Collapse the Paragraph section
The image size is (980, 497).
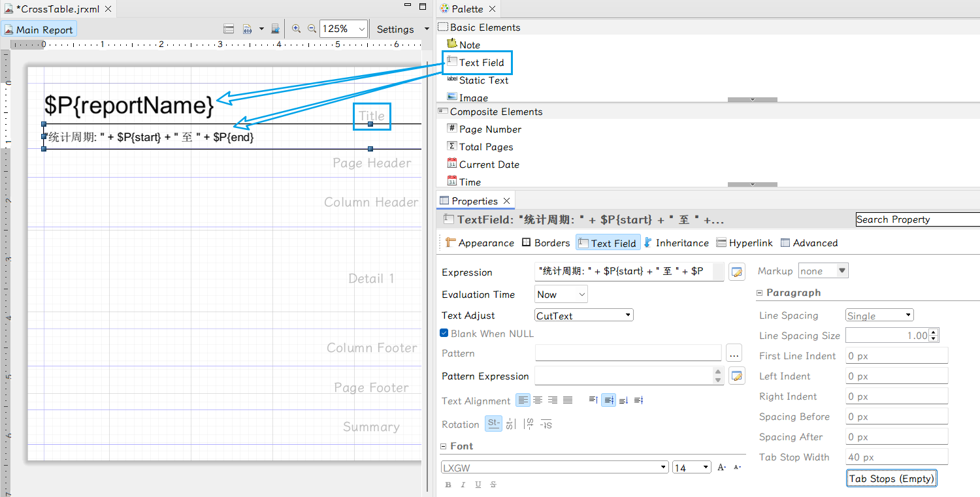click(760, 293)
